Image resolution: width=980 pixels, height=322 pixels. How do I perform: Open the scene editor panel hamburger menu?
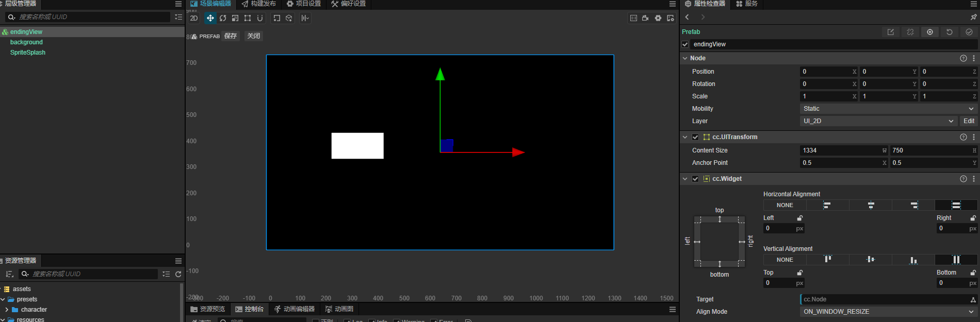coord(673,4)
